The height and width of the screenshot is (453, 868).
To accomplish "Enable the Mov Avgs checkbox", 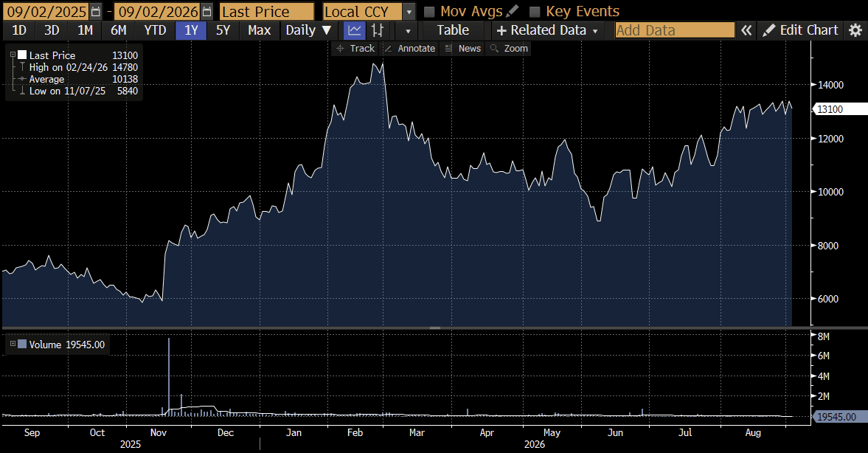I will coord(429,12).
